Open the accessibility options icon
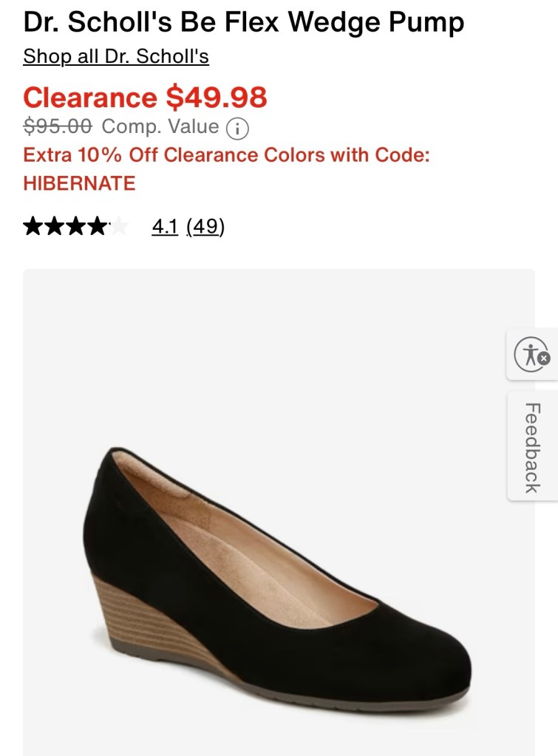 click(x=528, y=354)
